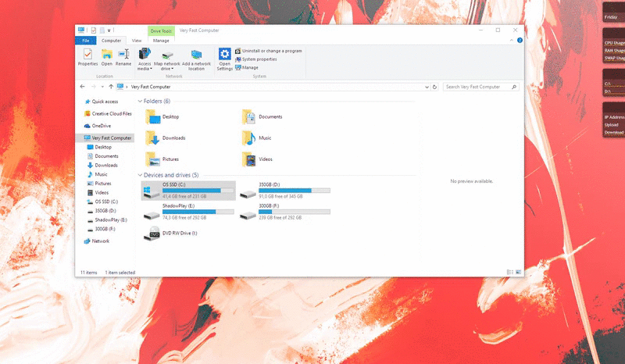Image resolution: width=625 pixels, height=364 pixels.
Task: Open the Access media dropdown
Action: point(145,59)
